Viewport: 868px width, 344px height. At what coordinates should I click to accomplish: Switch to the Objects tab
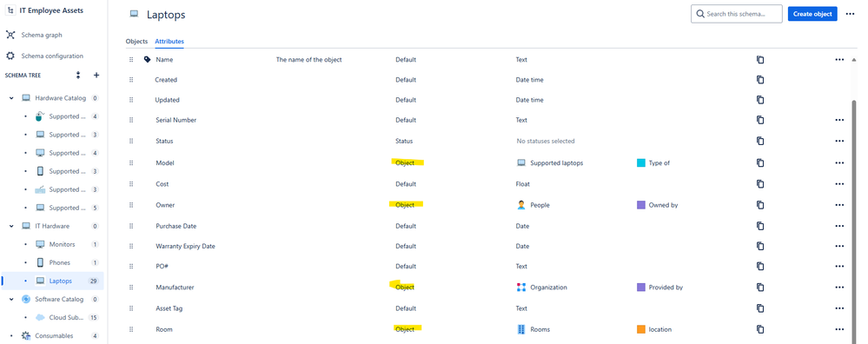click(x=136, y=42)
